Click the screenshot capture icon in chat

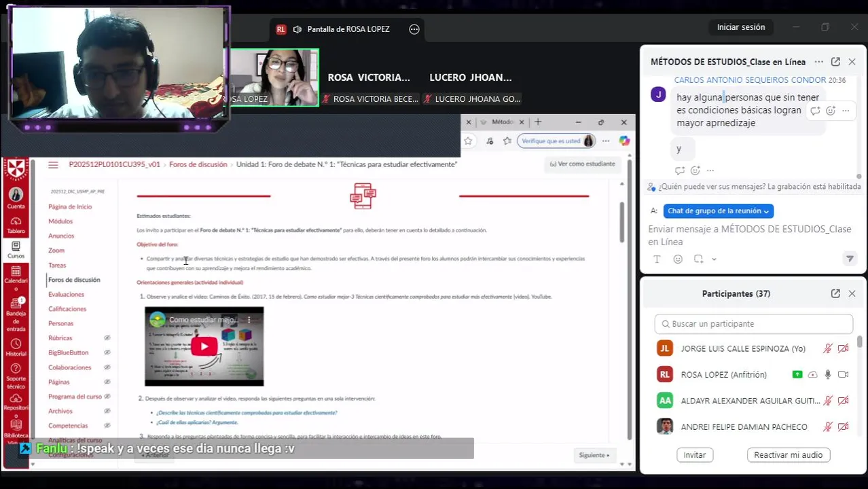coord(698,259)
